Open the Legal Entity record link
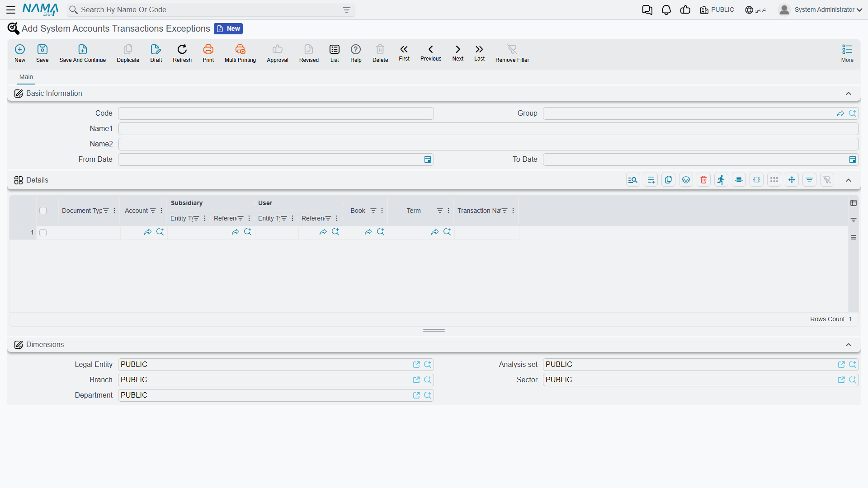 point(416,365)
